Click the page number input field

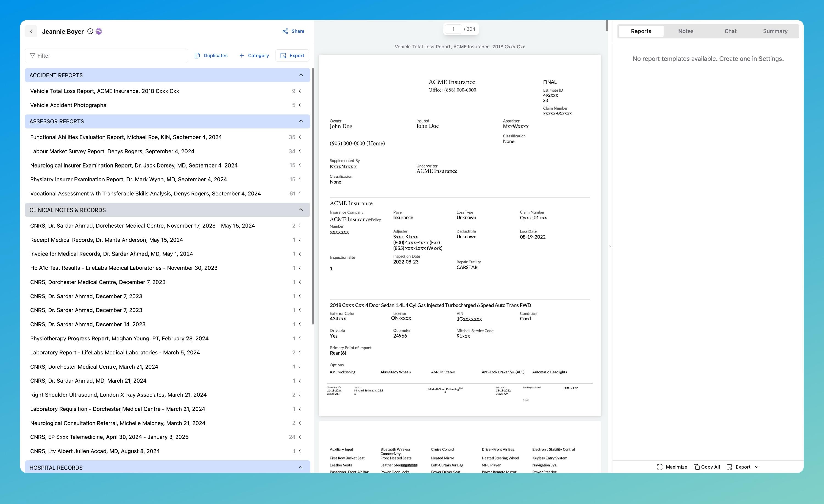point(453,29)
